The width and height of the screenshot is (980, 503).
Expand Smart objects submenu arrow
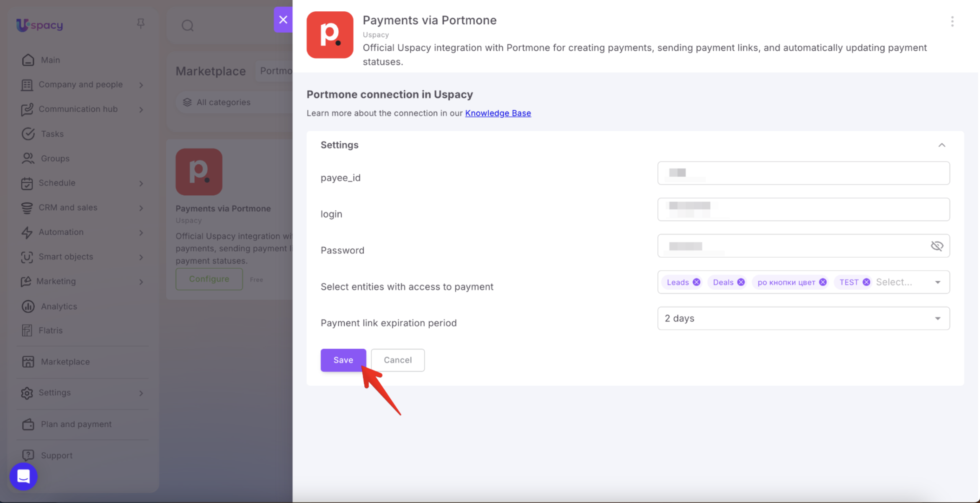(141, 257)
